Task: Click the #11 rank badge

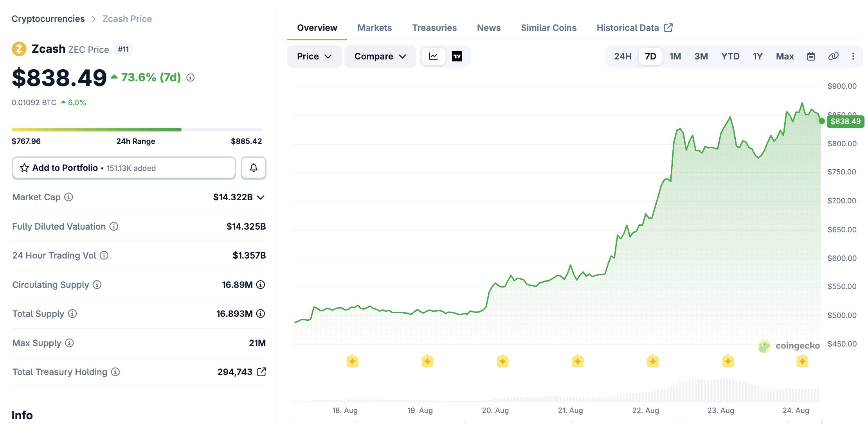Action: point(123,50)
